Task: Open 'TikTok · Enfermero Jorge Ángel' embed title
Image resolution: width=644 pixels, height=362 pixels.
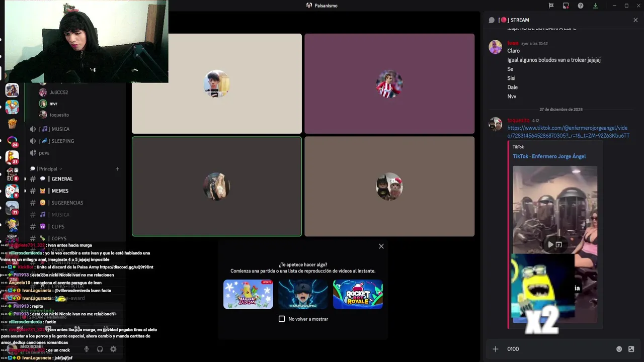Action: [549, 156]
